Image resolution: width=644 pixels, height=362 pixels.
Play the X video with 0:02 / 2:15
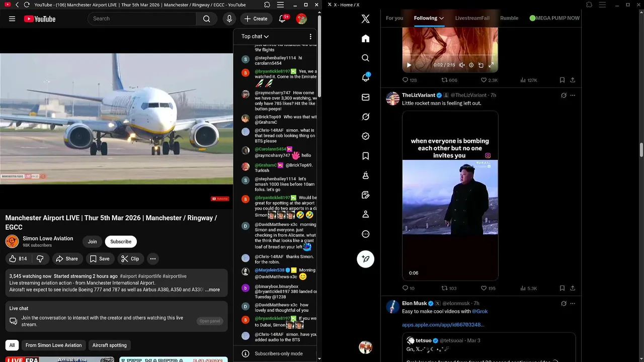[409, 65]
